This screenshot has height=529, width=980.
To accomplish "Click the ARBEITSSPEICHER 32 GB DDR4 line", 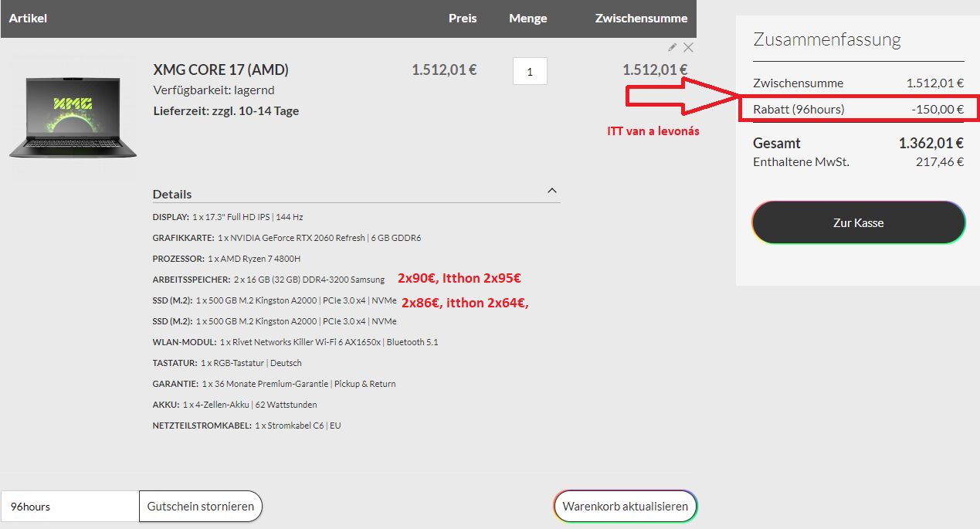I will click(269, 280).
